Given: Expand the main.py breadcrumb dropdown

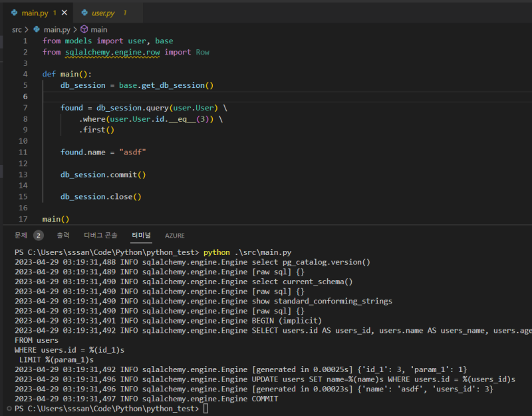Looking at the screenshot, I should [x=57, y=29].
